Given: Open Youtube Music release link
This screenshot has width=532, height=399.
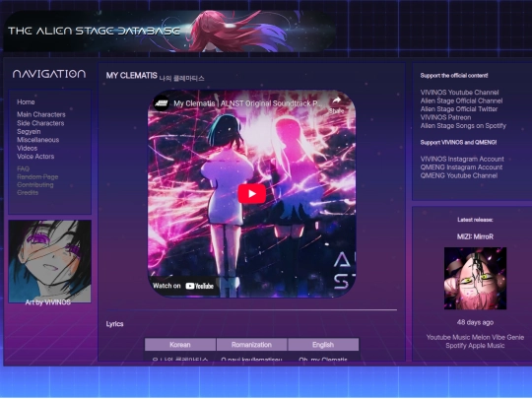Looking at the screenshot, I should click(448, 338).
